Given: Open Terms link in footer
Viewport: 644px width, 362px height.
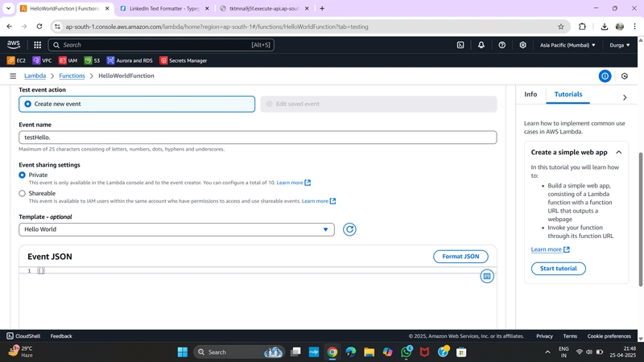Looking at the screenshot, I should coord(570,335).
